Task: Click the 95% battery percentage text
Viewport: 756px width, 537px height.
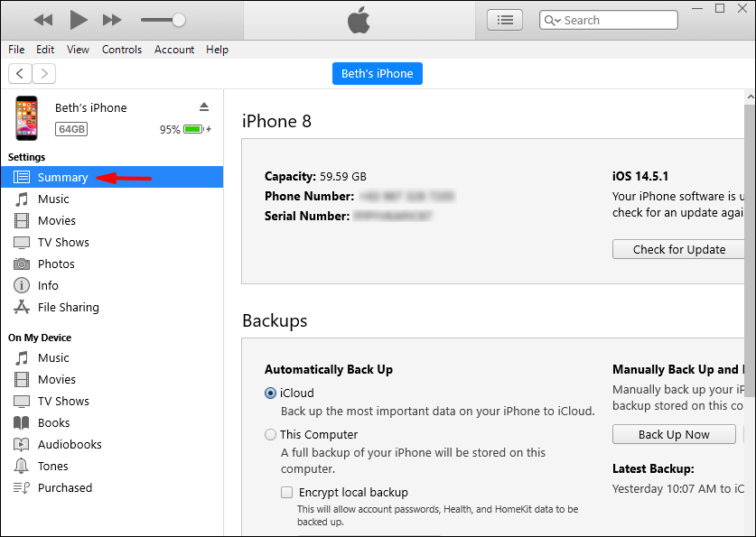Action: [x=170, y=130]
